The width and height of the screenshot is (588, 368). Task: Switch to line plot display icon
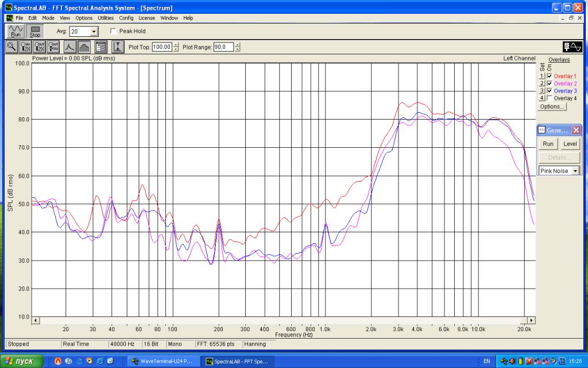(x=69, y=47)
